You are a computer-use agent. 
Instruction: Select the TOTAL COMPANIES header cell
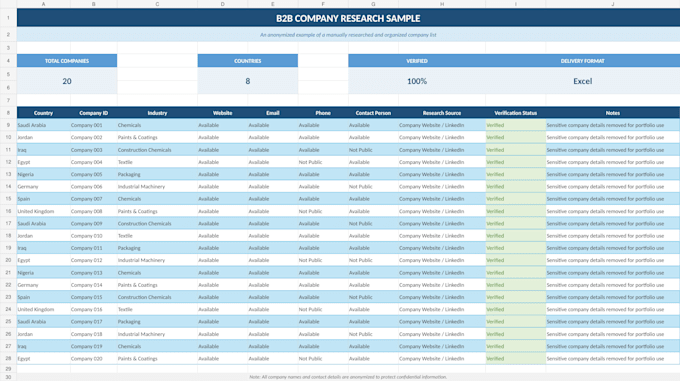coord(67,61)
